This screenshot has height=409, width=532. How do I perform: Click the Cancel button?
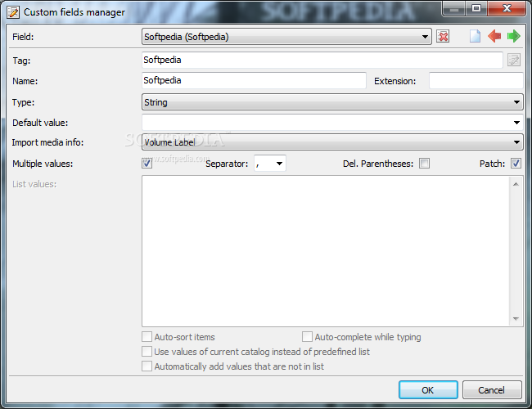coord(492,390)
